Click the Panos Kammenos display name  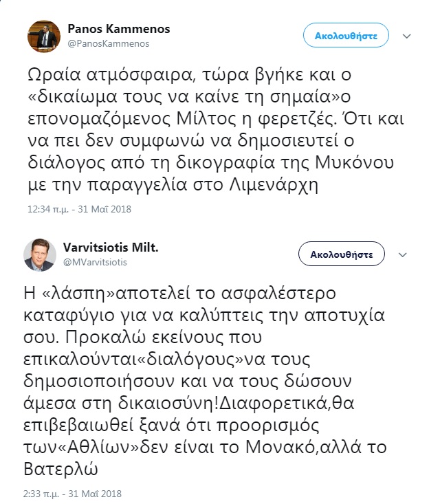pos(119,29)
